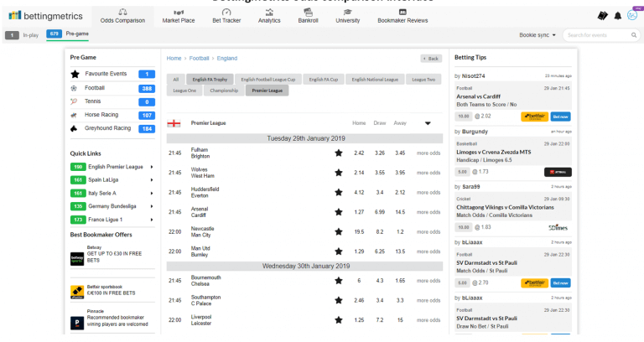Click the Betway bookmaker offer logo
Viewport: 644px width, 342px height.
[x=77, y=259]
